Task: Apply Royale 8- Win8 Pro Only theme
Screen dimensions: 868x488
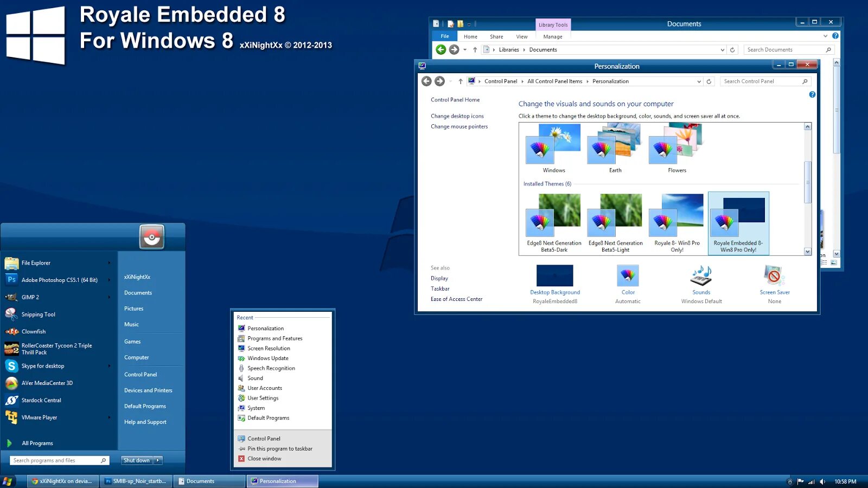Action: tap(677, 223)
